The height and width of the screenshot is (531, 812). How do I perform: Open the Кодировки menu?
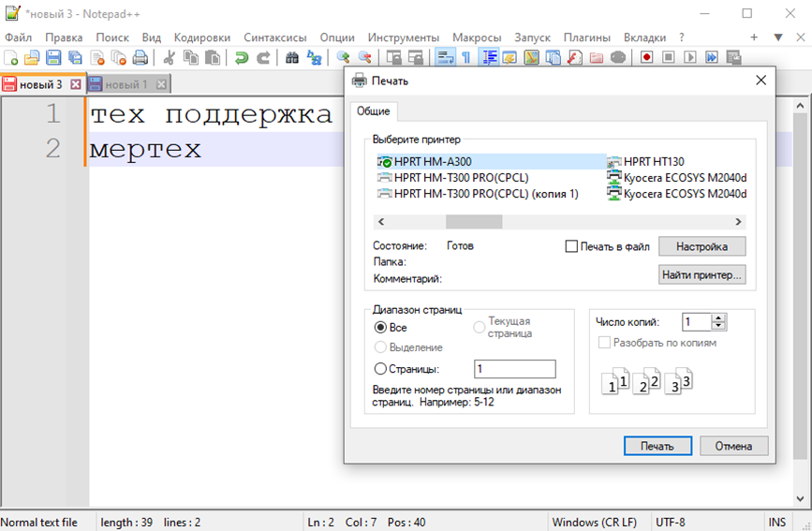click(202, 37)
